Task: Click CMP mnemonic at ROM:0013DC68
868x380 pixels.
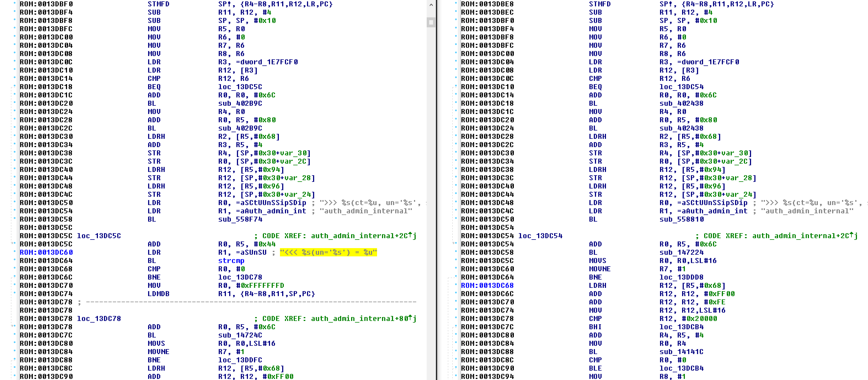Action: click(x=154, y=269)
